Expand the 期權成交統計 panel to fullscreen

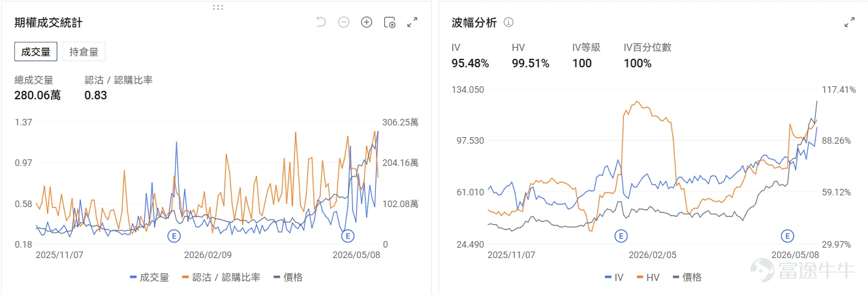(412, 22)
